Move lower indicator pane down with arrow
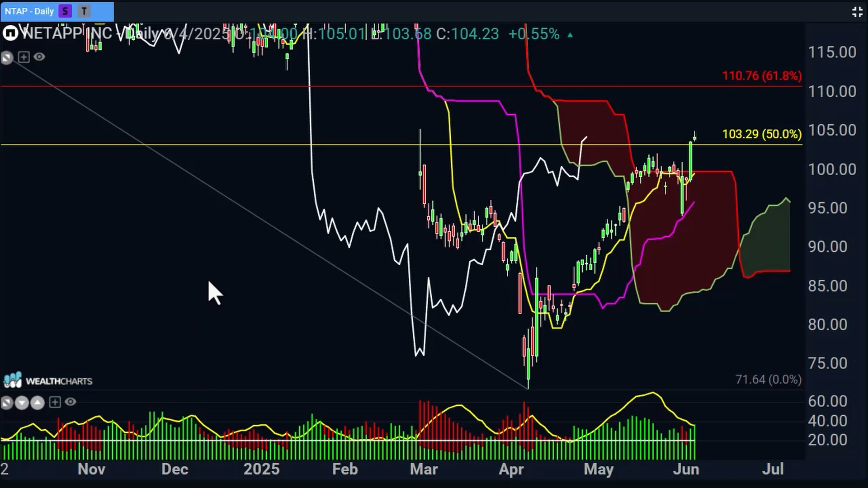 [x=22, y=402]
